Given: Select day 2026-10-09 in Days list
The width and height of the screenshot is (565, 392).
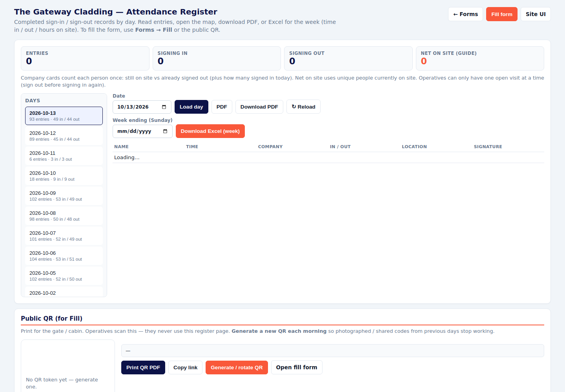Looking at the screenshot, I should [64, 196].
